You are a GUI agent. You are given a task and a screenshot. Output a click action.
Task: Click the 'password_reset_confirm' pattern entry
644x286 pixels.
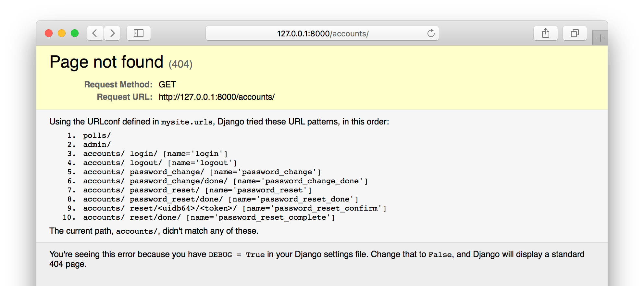[x=325, y=208]
